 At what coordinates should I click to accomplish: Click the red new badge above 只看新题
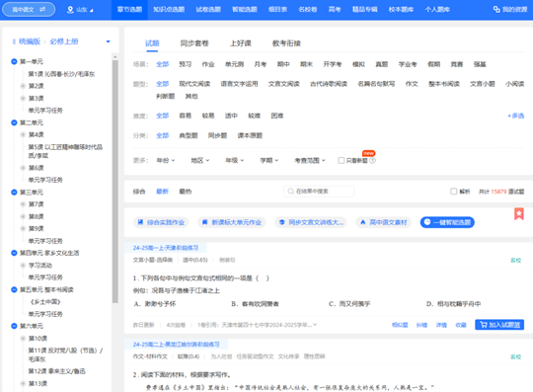368,153
